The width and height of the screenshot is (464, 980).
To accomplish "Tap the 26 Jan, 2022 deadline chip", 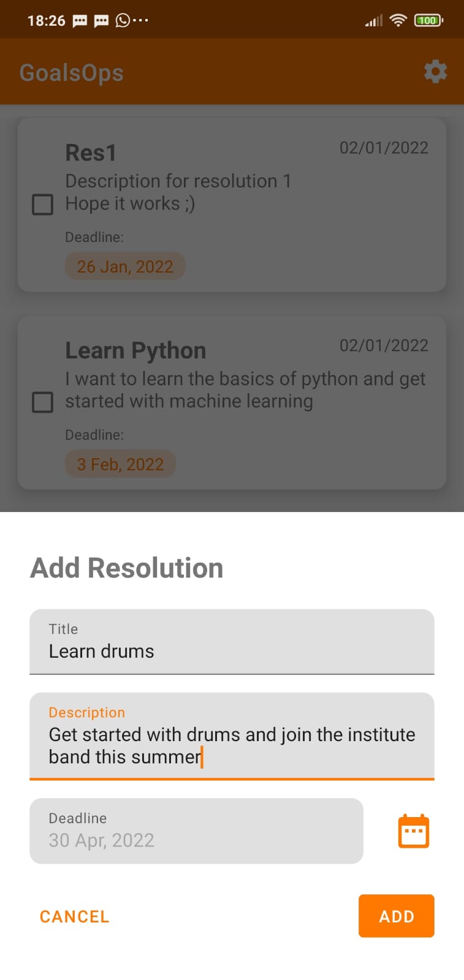I will pos(125,266).
